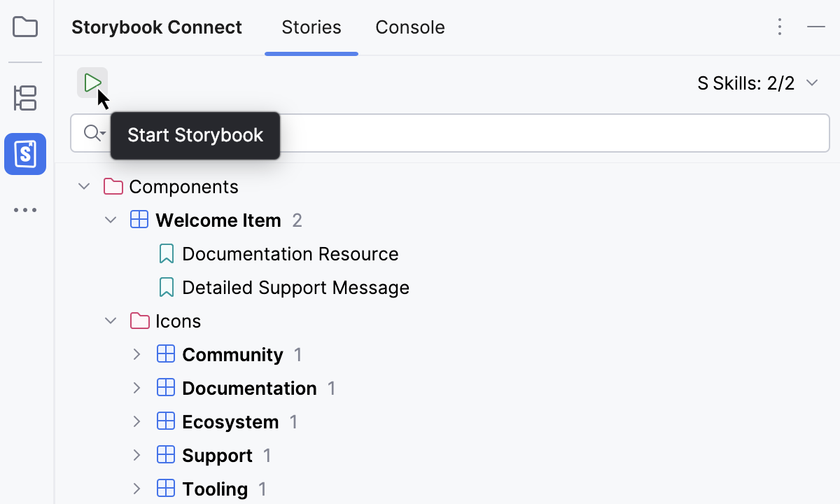Select the Storybook tool window icon
840x504 pixels.
click(x=25, y=154)
